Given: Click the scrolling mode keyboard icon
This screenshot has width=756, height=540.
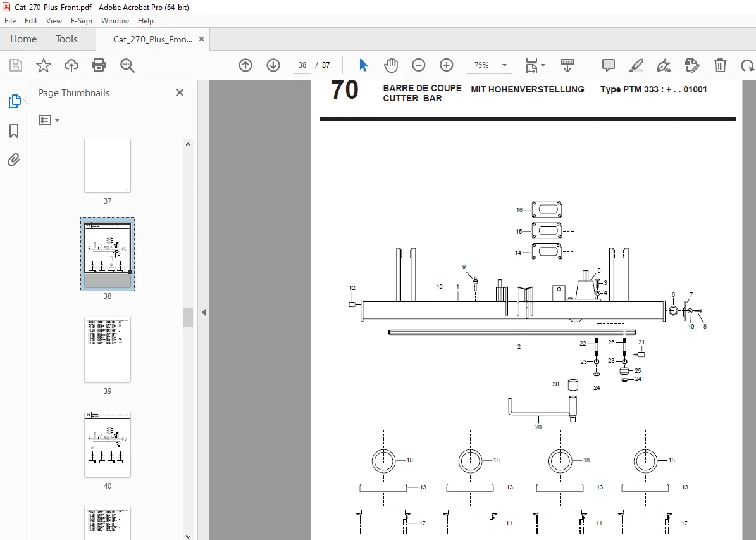Looking at the screenshot, I should (x=567, y=65).
